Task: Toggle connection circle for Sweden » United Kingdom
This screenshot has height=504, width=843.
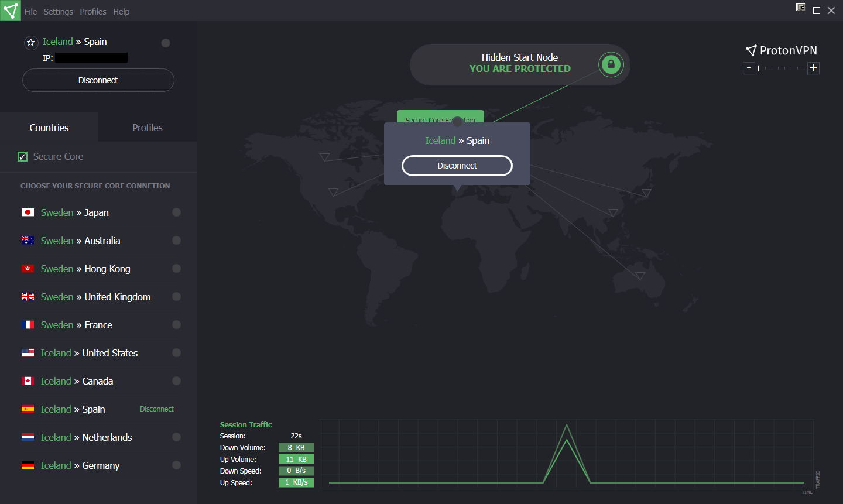Action: coord(176,297)
